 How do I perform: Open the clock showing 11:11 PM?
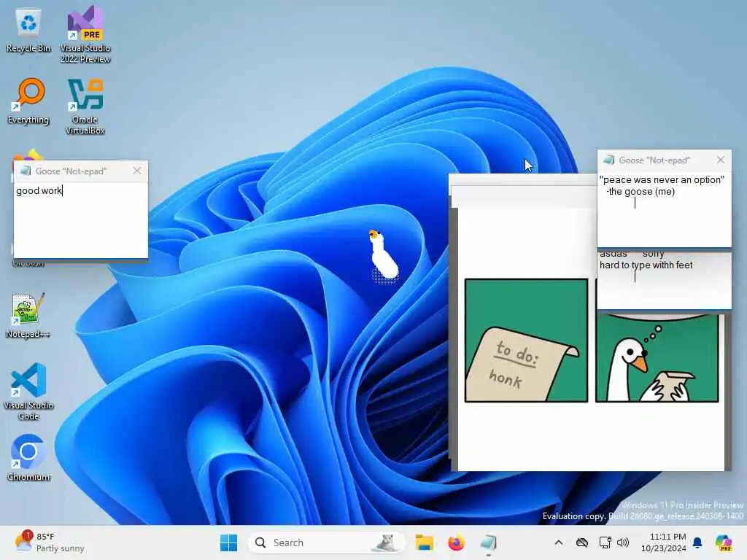[x=664, y=542]
